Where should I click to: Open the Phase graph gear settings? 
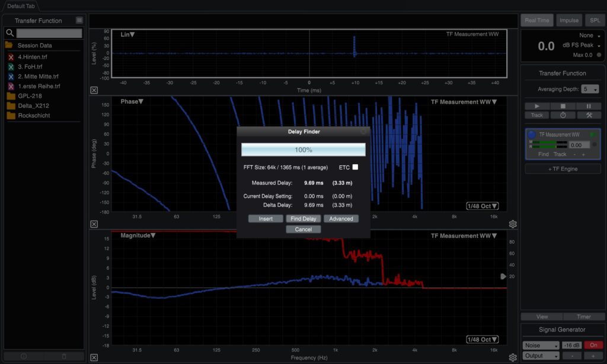point(513,224)
